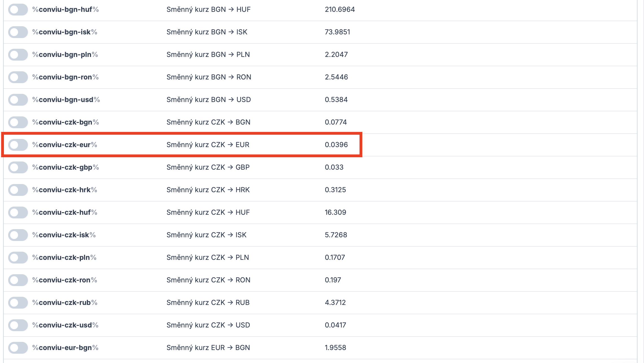Enable the highlighted conviu-czk-eur toggle

click(x=18, y=145)
